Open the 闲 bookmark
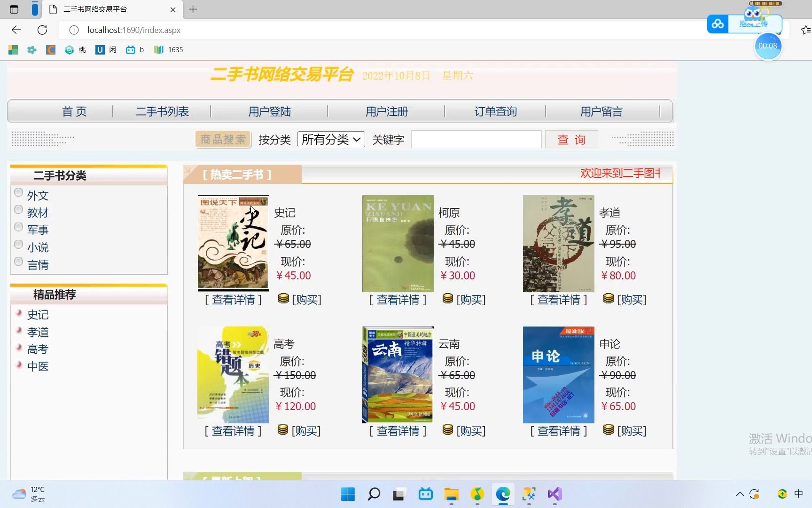The height and width of the screenshot is (508, 812). pyautogui.click(x=106, y=50)
